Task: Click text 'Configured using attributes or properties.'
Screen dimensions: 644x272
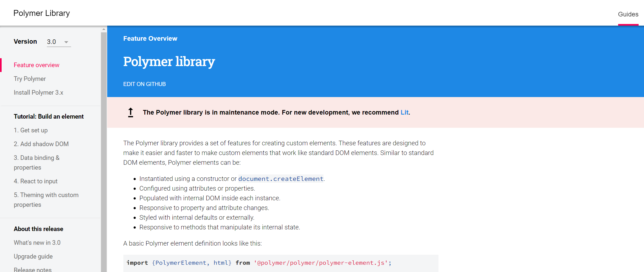Action: tap(197, 188)
